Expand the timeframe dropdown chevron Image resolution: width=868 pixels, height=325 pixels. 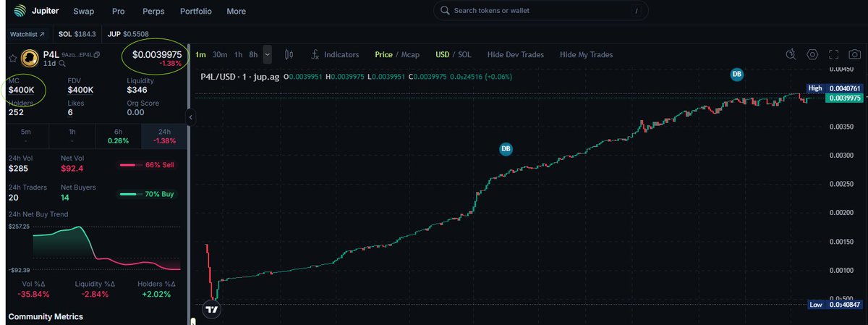click(x=268, y=54)
